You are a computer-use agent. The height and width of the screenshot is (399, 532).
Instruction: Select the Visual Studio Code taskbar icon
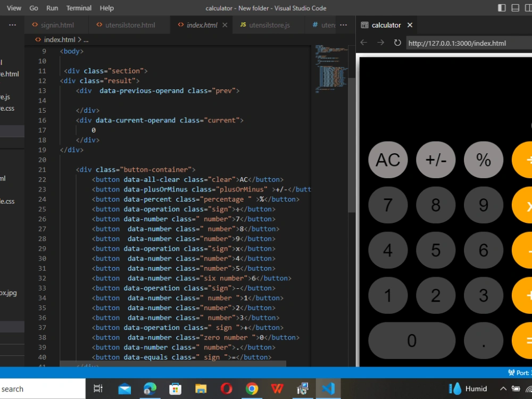point(328,388)
